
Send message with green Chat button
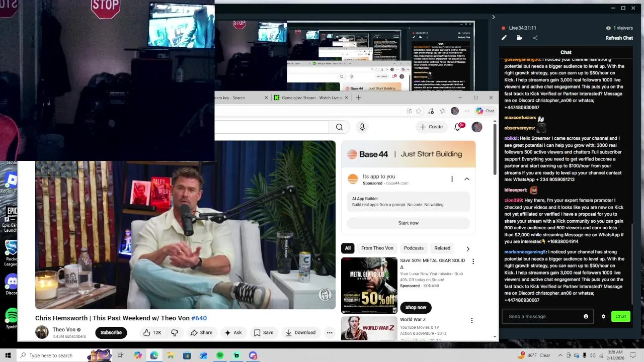pyautogui.click(x=621, y=316)
